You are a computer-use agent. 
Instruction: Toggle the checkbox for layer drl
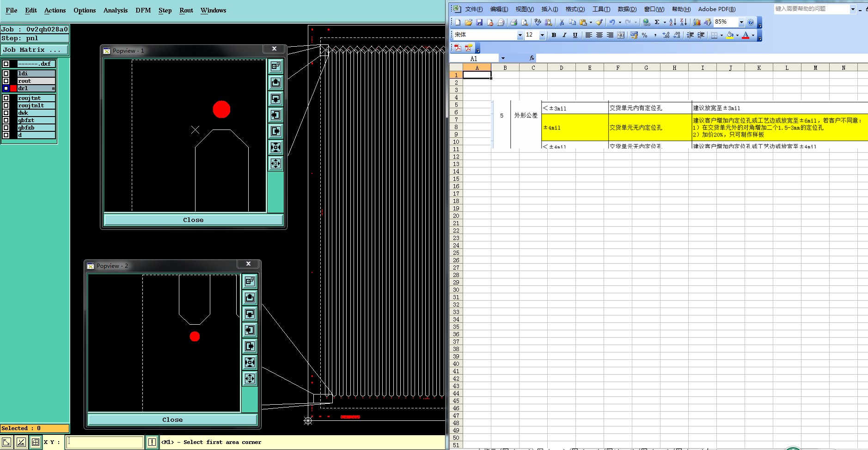(6, 88)
